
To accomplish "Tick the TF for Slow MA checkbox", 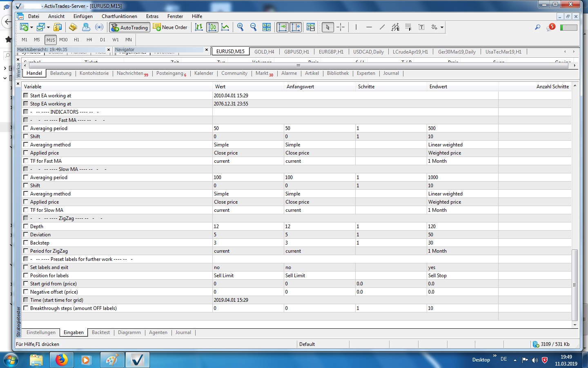I will click(x=26, y=210).
